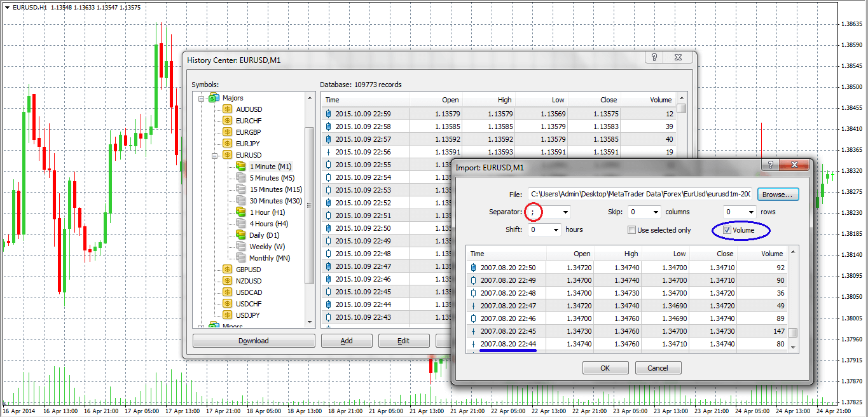Image resolution: width=868 pixels, height=417 pixels.
Task: Open the Shift hours dropdown
Action: click(x=556, y=229)
